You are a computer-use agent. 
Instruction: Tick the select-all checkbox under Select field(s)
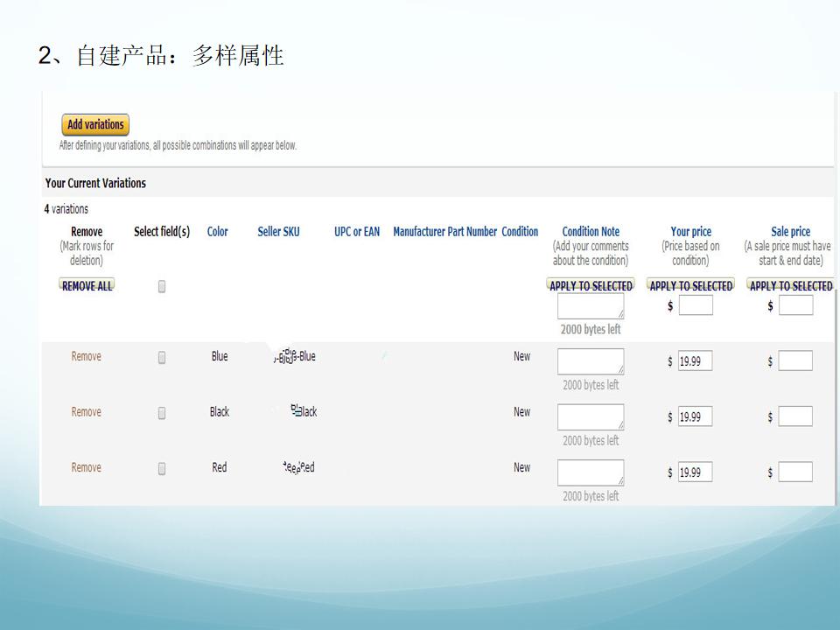(162, 287)
